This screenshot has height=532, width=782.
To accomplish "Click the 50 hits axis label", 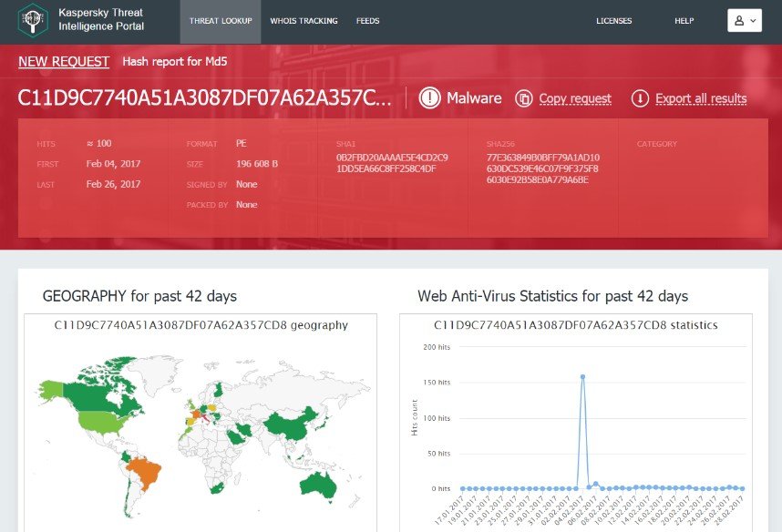I will (x=438, y=454).
